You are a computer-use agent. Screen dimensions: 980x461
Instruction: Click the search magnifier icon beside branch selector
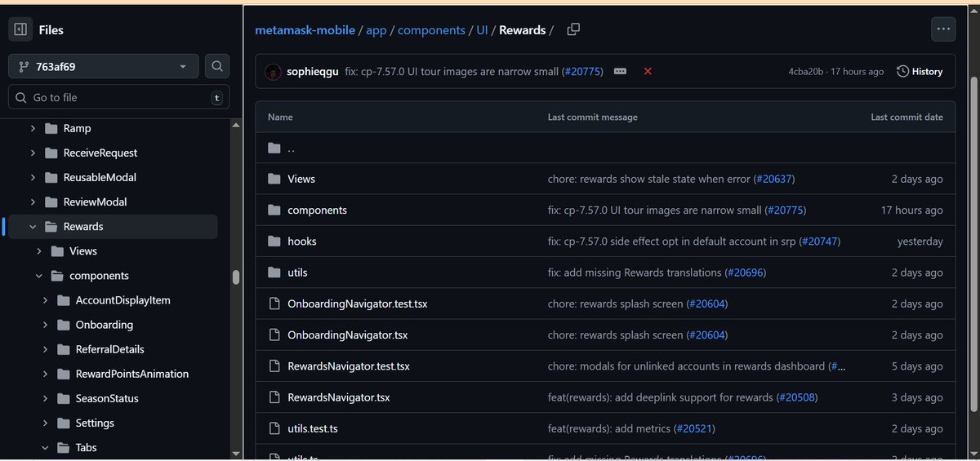click(217, 66)
